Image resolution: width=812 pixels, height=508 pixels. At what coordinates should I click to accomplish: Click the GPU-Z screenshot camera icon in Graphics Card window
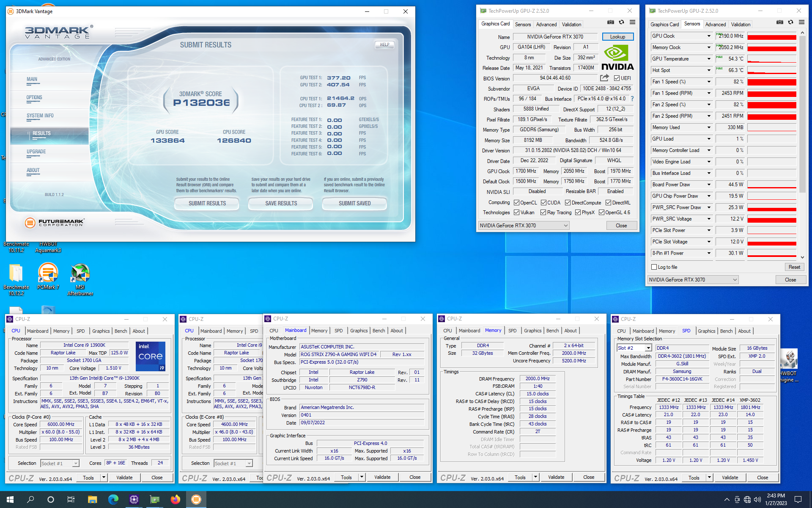[610, 22]
